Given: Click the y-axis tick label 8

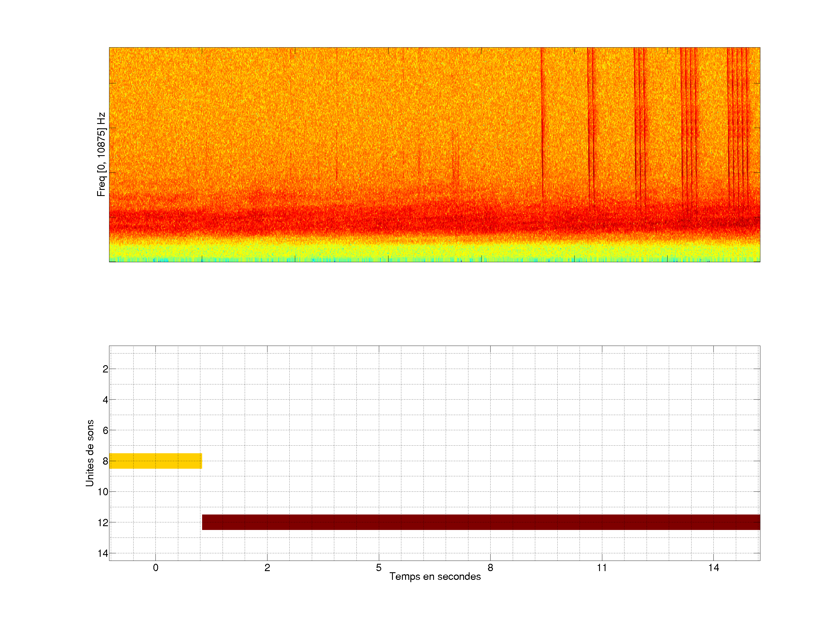Looking at the screenshot, I should 105,461.
